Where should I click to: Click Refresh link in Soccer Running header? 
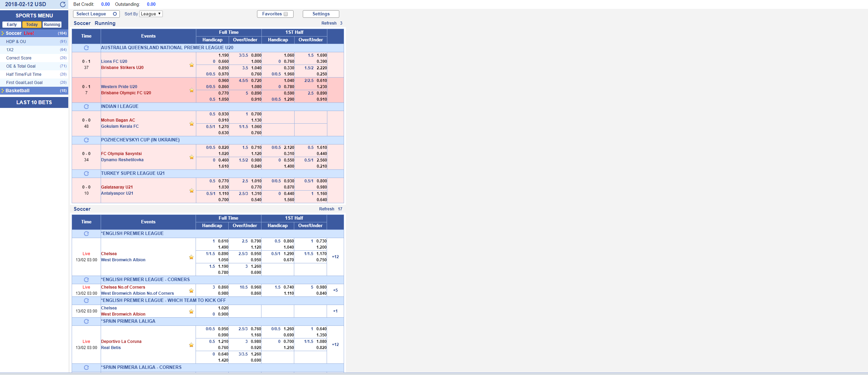point(329,23)
